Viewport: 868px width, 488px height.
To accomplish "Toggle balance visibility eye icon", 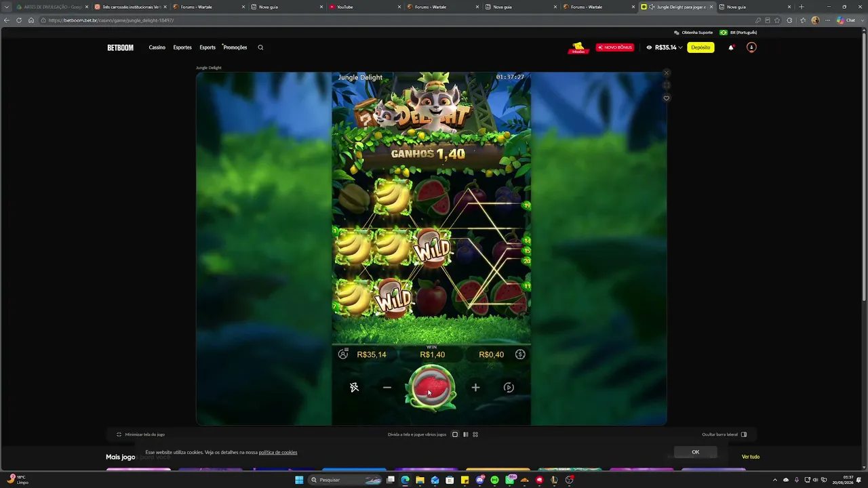I will (x=649, y=47).
